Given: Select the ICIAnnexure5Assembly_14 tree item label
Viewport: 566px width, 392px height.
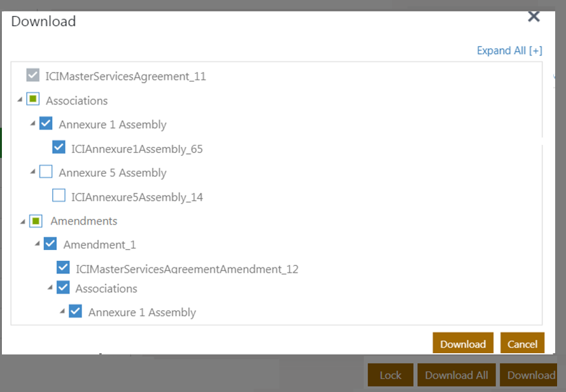Looking at the screenshot, I should [x=137, y=197].
